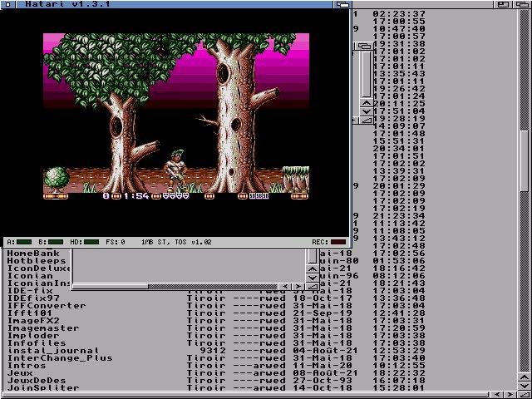532x399 pixels.
Task: Click left arrow in the window below Hatari
Action: point(285,287)
